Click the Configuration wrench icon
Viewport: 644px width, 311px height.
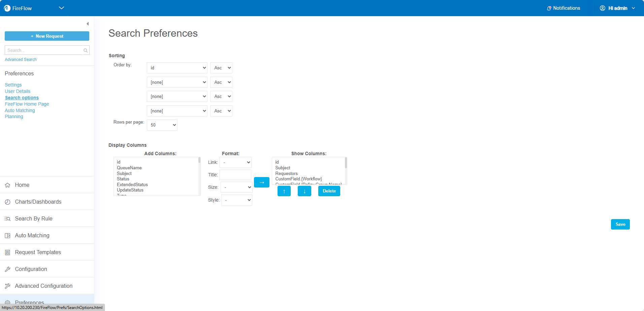point(7,269)
